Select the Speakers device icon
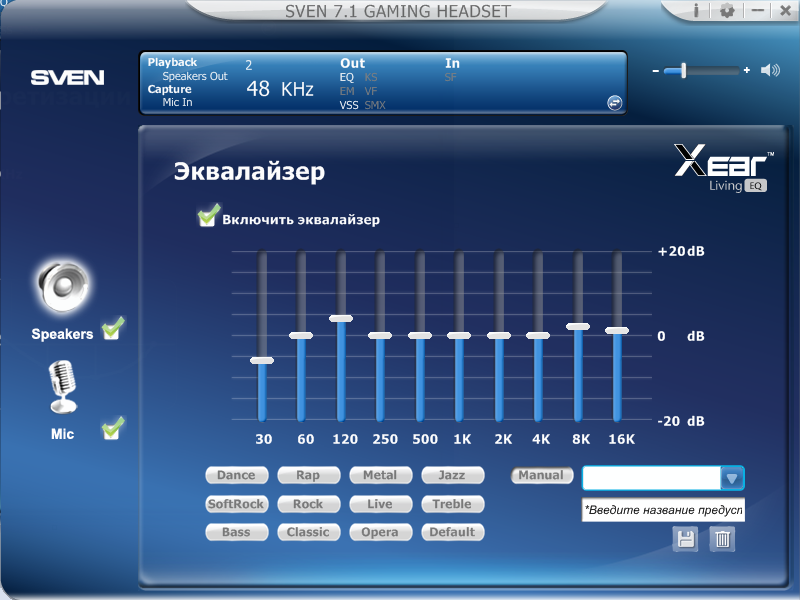 coord(63,287)
